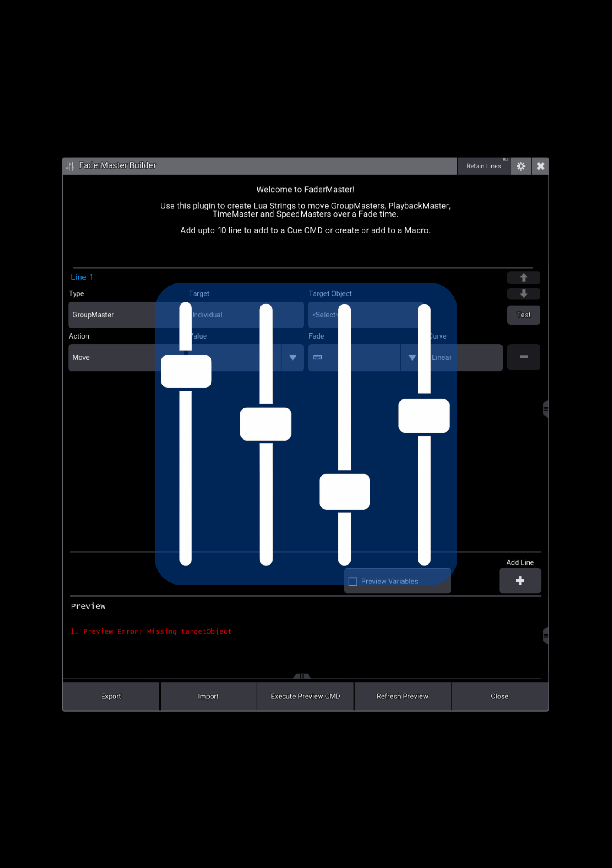Open the Target Object selector
612x868 pixels.
[x=366, y=315]
